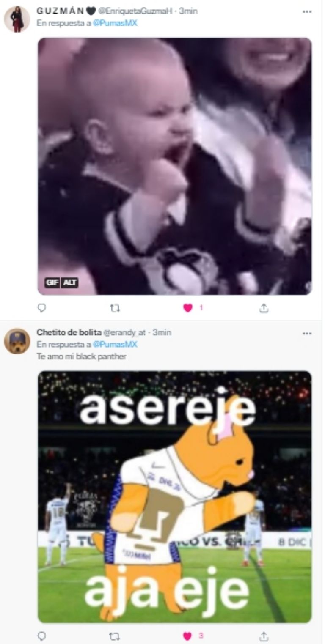Image resolution: width=325 pixels, height=644 pixels.
Task: Open the Chetito de bolita dog avatar
Action: (17, 341)
